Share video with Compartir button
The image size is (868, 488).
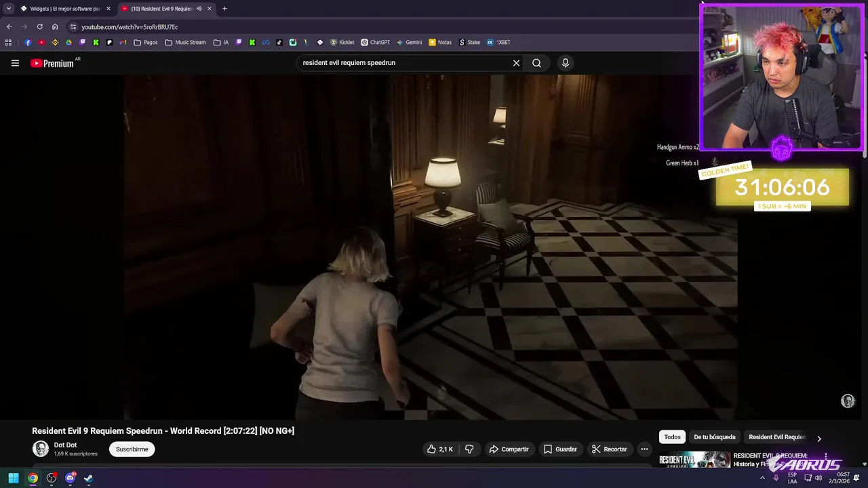[509, 449]
